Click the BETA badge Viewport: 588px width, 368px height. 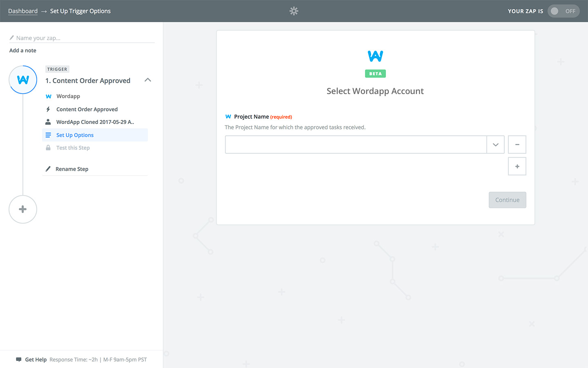coord(375,74)
